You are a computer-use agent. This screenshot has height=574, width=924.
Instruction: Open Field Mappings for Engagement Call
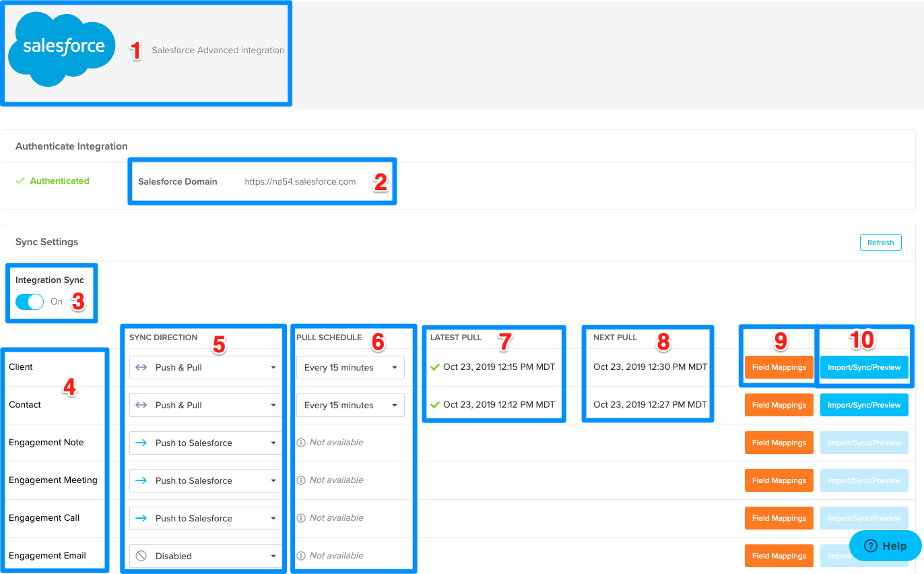[x=779, y=518]
